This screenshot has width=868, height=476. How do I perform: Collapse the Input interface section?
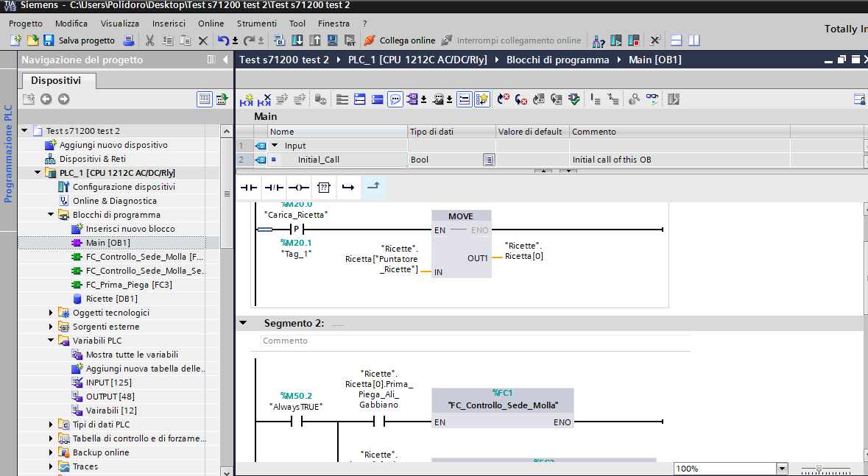pyautogui.click(x=275, y=146)
